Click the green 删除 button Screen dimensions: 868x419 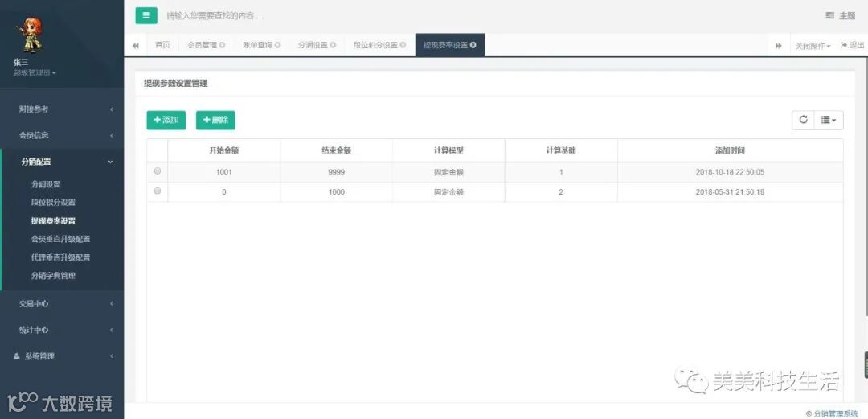click(x=215, y=121)
